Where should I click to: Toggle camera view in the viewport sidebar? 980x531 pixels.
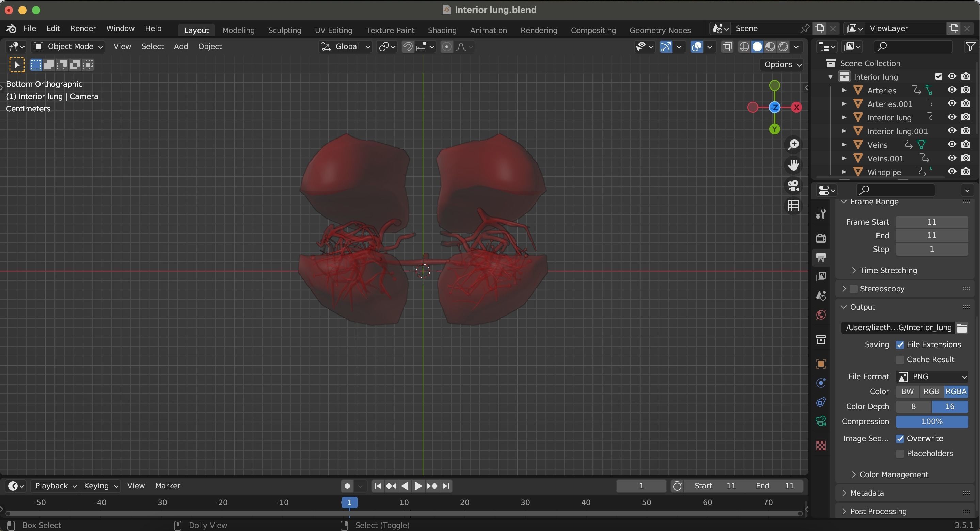click(x=794, y=186)
